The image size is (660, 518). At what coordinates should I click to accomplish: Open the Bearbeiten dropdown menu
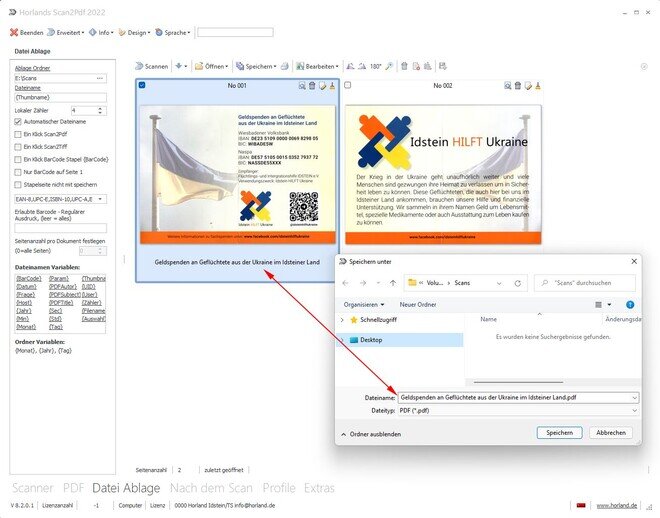pos(317,66)
